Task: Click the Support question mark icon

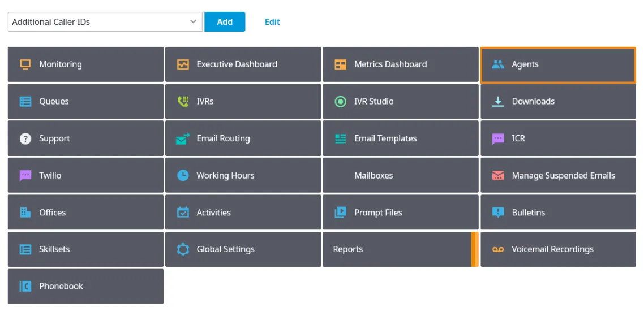Action: tap(25, 138)
